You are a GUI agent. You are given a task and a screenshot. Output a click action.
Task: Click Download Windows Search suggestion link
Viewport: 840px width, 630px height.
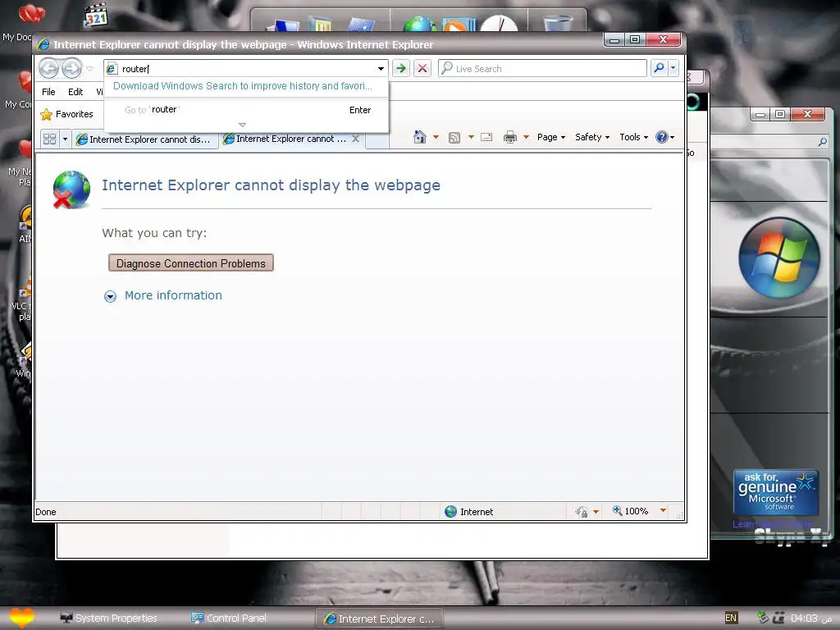243,85
